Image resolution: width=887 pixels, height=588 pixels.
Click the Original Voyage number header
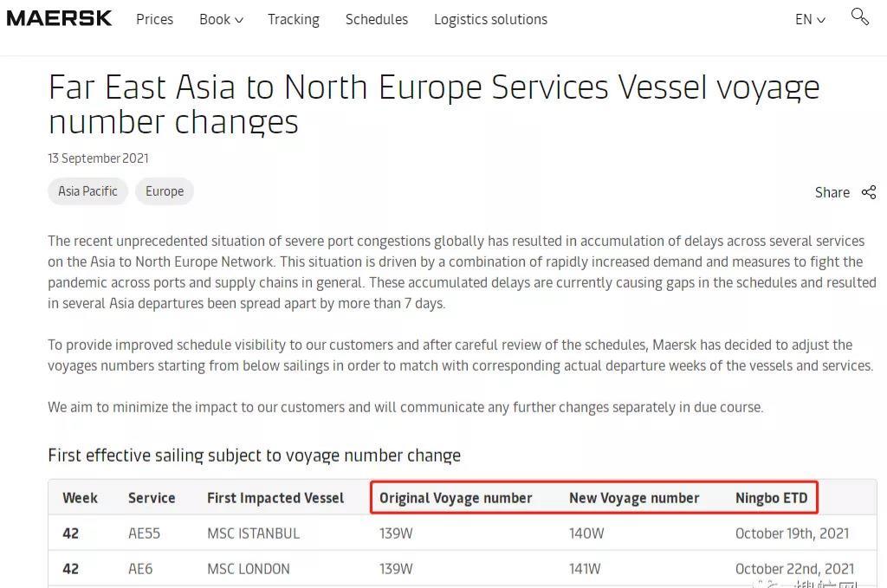pos(456,498)
